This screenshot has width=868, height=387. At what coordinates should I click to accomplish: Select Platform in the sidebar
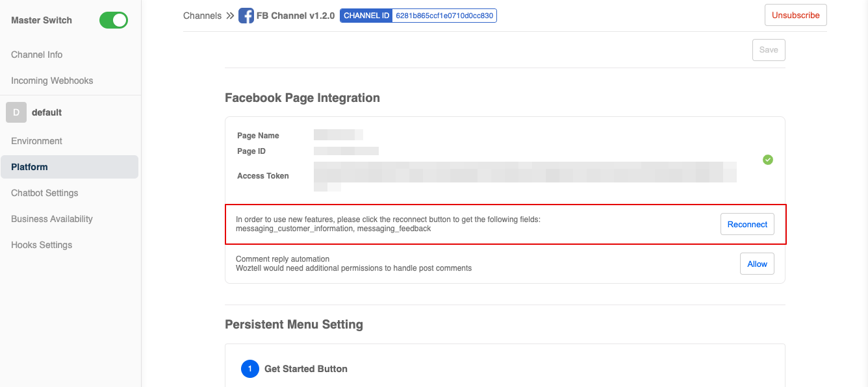click(30, 167)
